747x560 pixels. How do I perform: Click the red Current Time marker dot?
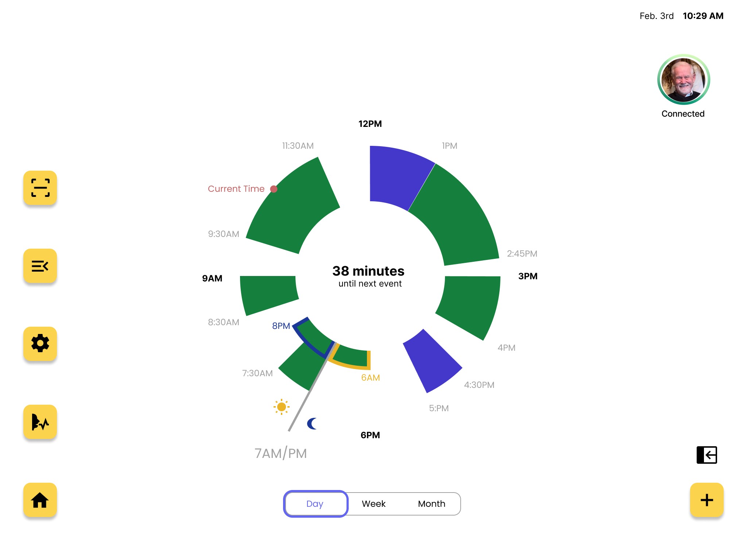point(274,189)
